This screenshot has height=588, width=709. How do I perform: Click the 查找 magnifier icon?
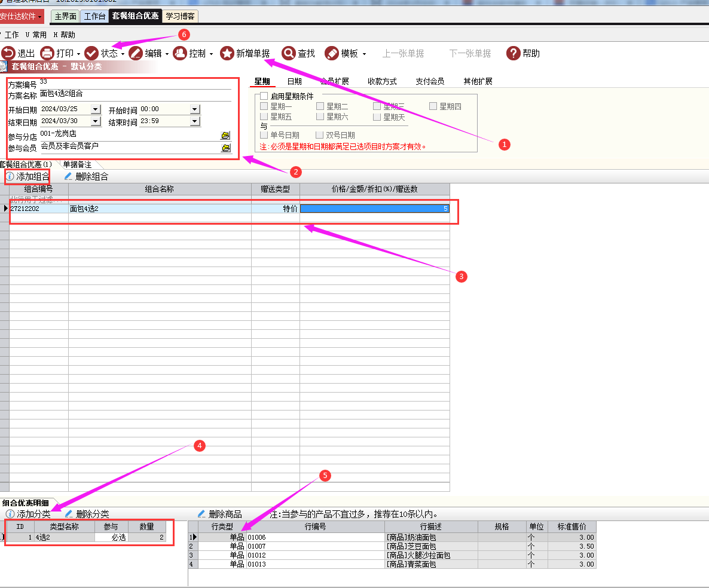pyautogui.click(x=289, y=53)
